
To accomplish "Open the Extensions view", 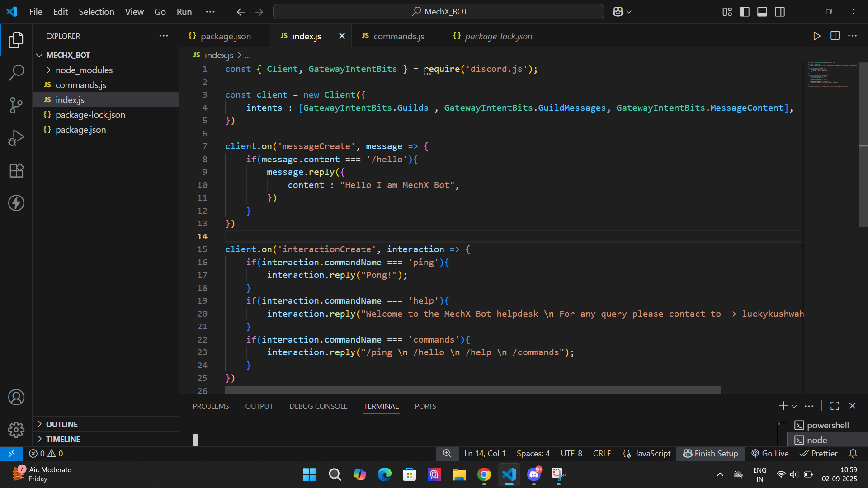I will pyautogui.click(x=16, y=170).
